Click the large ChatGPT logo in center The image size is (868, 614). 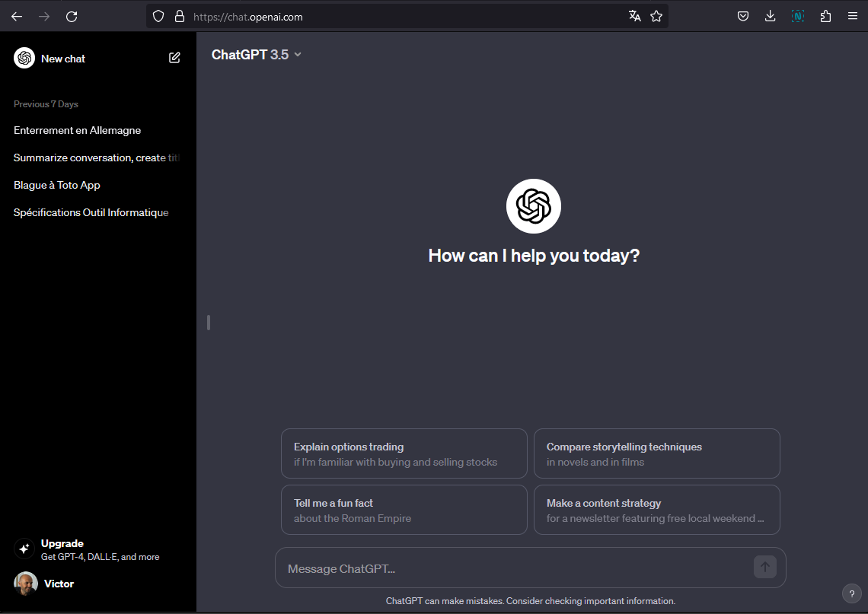[x=534, y=206]
